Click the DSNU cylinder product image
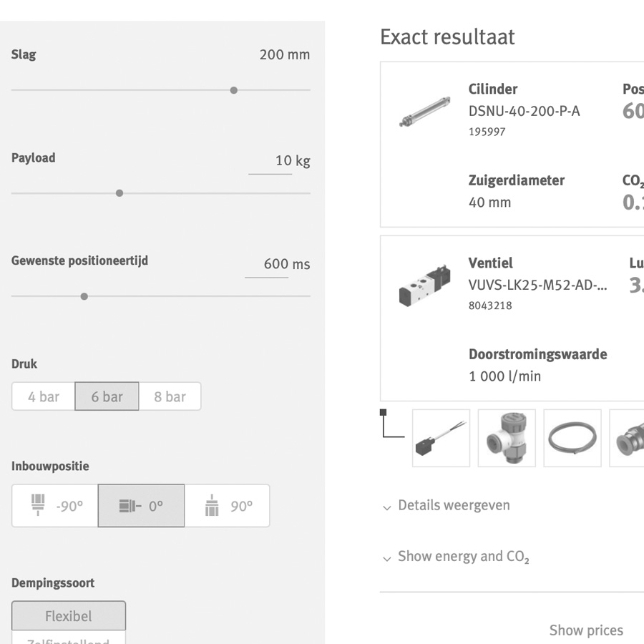644x644 pixels. 425,111
